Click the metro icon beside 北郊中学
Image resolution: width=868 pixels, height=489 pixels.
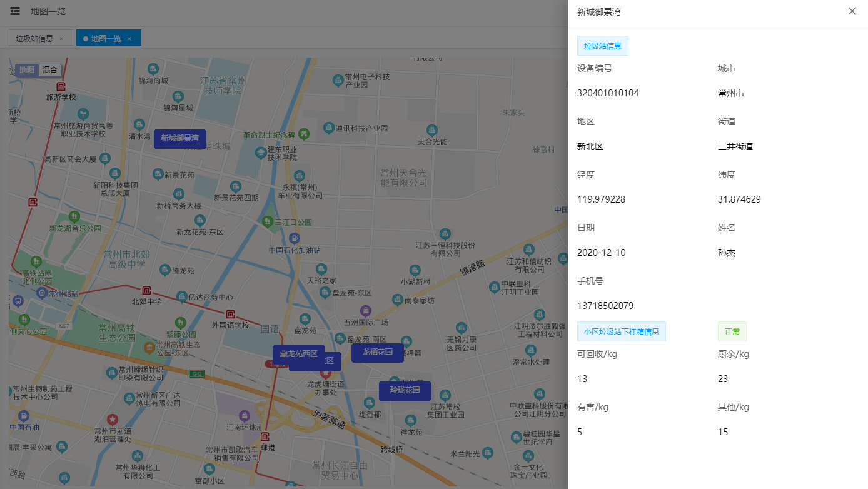point(146,290)
